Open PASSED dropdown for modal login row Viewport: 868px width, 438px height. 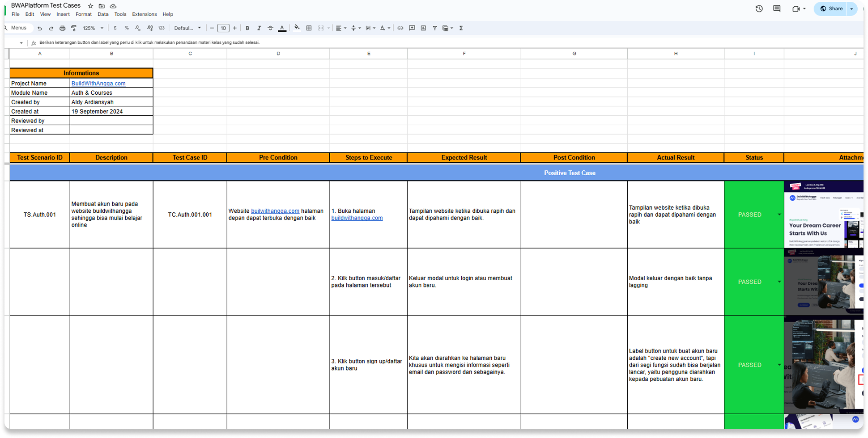(x=779, y=282)
